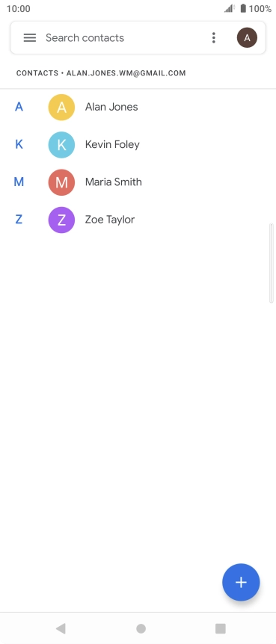This screenshot has height=644, width=276.
Task: Tap the Android home circle button
Action: point(141,628)
